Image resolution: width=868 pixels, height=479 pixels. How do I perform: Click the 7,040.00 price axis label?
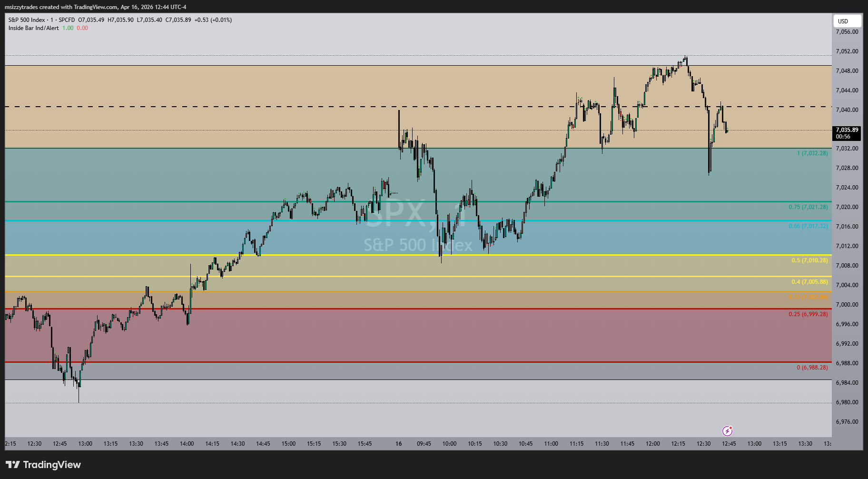click(x=847, y=110)
